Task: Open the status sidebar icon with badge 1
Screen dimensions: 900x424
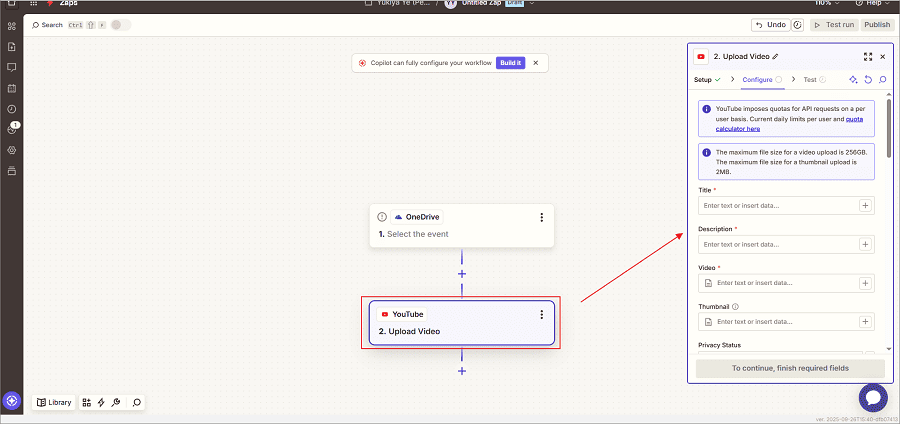Action: (x=12, y=129)
